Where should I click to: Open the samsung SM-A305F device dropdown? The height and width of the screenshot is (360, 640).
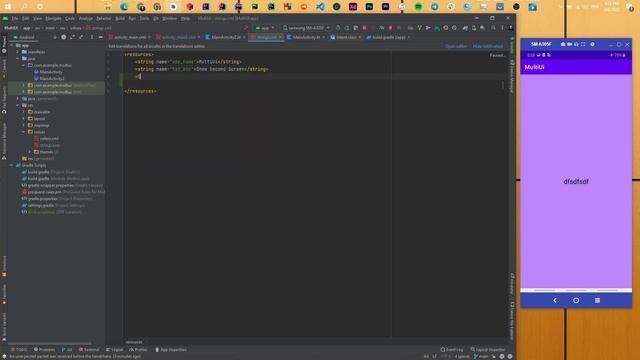click(306, 28)
